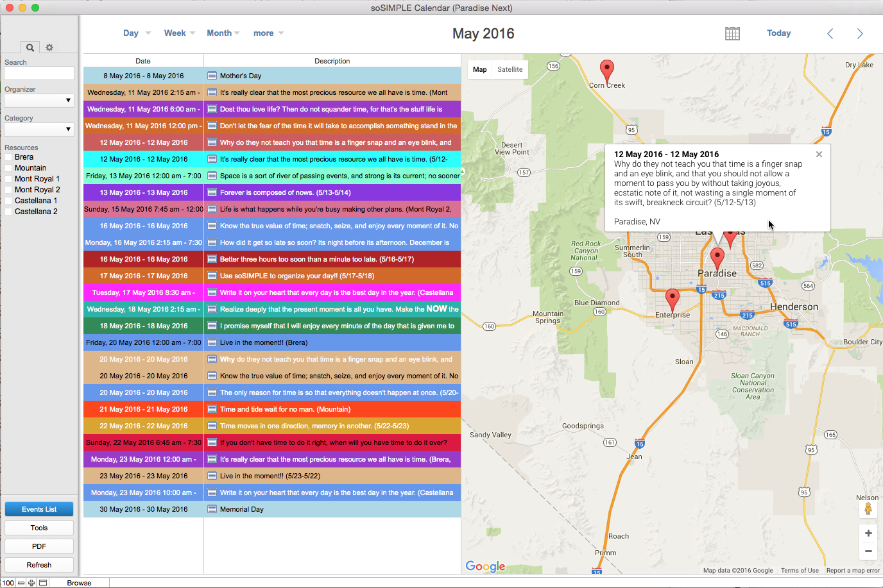Zoom out on the map
This screenshot has height=588, width=883.
(x=868, y=551)
